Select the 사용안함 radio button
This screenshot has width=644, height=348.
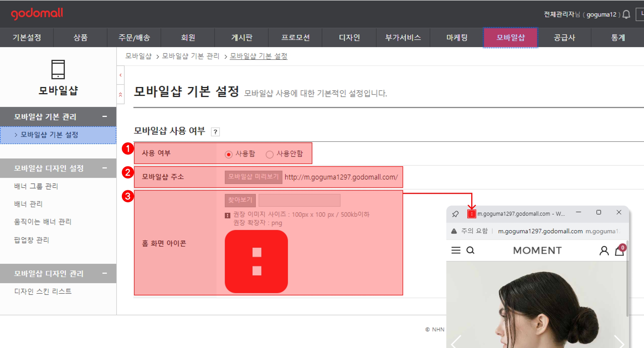pos(269,154)
